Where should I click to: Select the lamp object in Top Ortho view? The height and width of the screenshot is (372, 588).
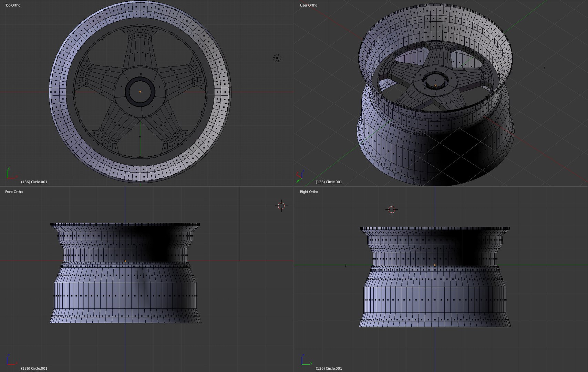(277, 58)
